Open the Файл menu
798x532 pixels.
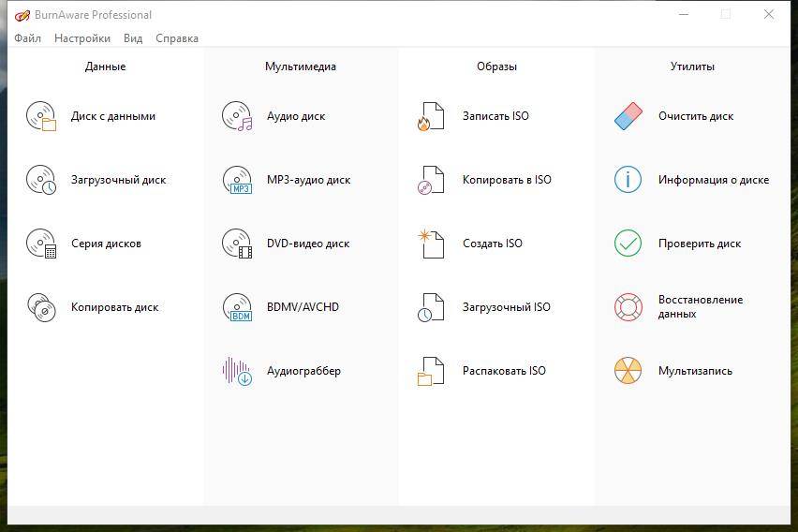pos(27,38)
